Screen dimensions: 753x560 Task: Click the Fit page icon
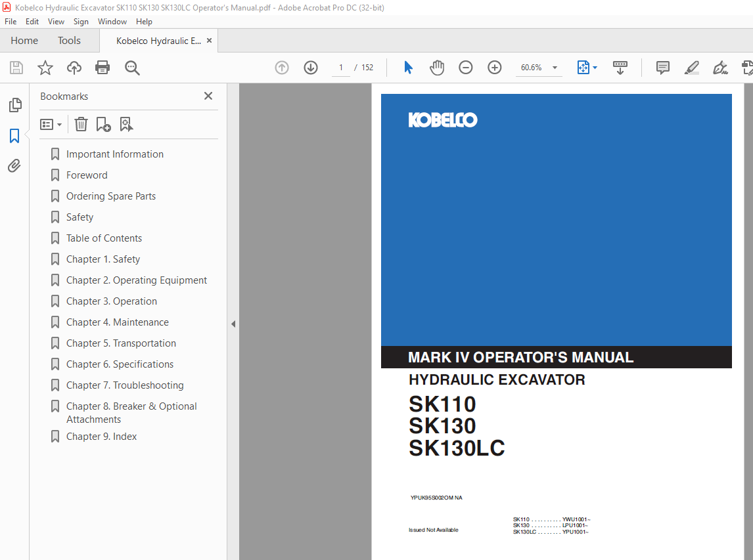(x=583, y=68)
